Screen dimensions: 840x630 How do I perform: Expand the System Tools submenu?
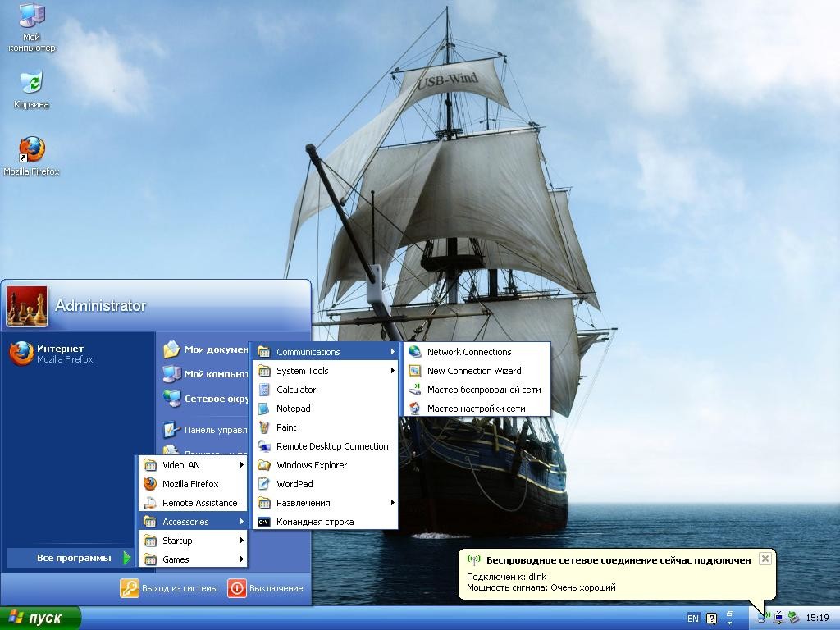pyautogui.click(x=326, y=371)
